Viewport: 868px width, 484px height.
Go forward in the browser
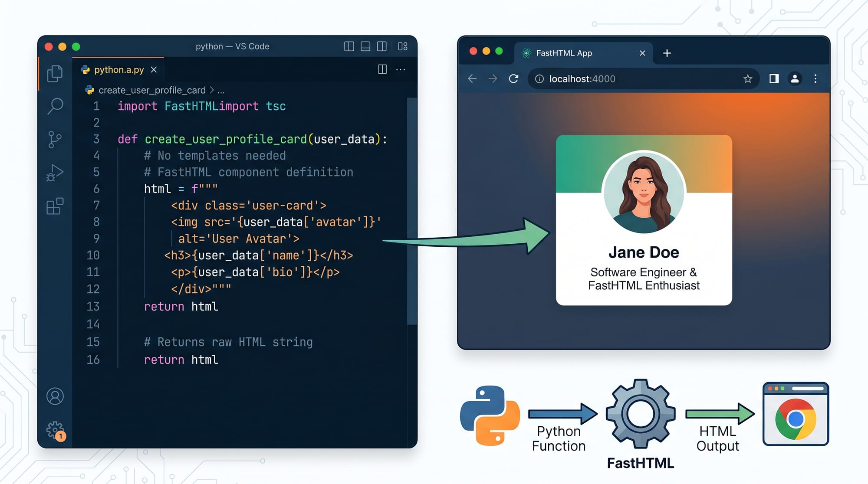493,78
